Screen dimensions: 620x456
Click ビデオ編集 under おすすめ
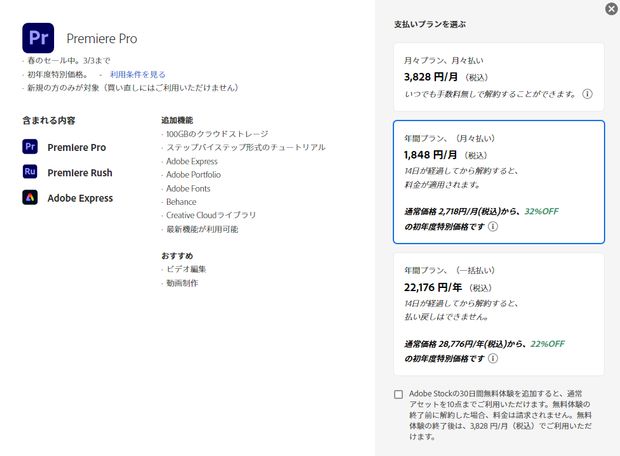tap(186, 269)
